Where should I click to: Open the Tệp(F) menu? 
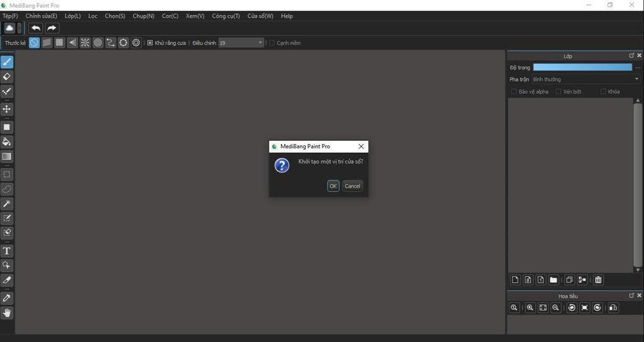pos(10,16)
